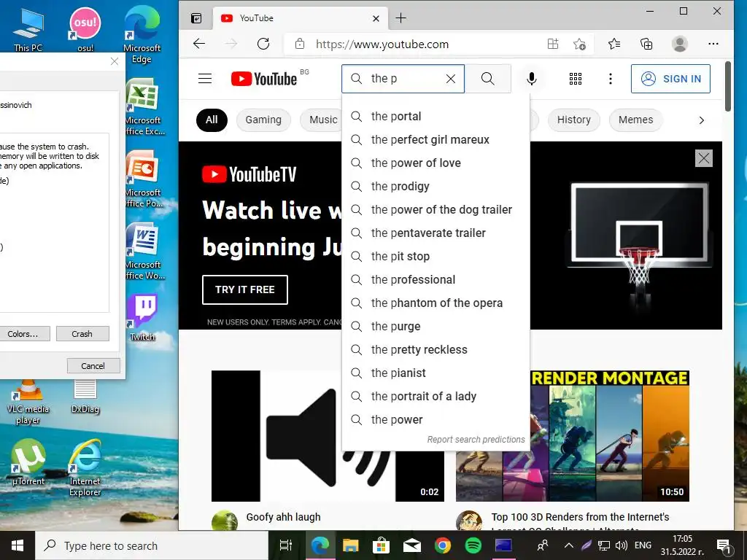The image size is (747, 560).
Task: Select the osu! desktop shortcut
Action: coord(85,29)
